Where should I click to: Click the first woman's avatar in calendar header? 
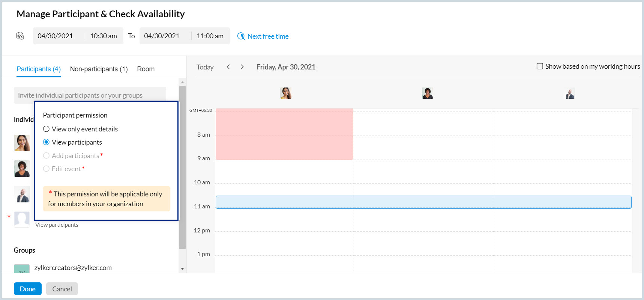(x=286, y=93)
